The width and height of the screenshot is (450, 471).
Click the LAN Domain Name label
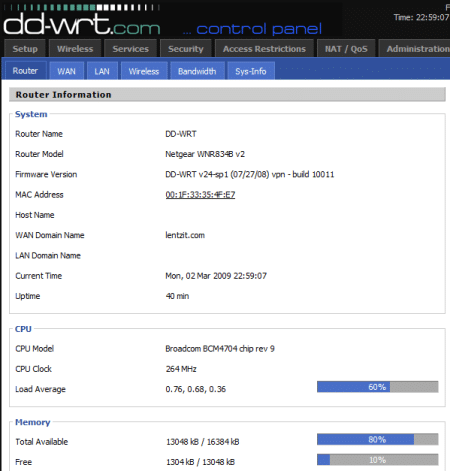(48, 256)
